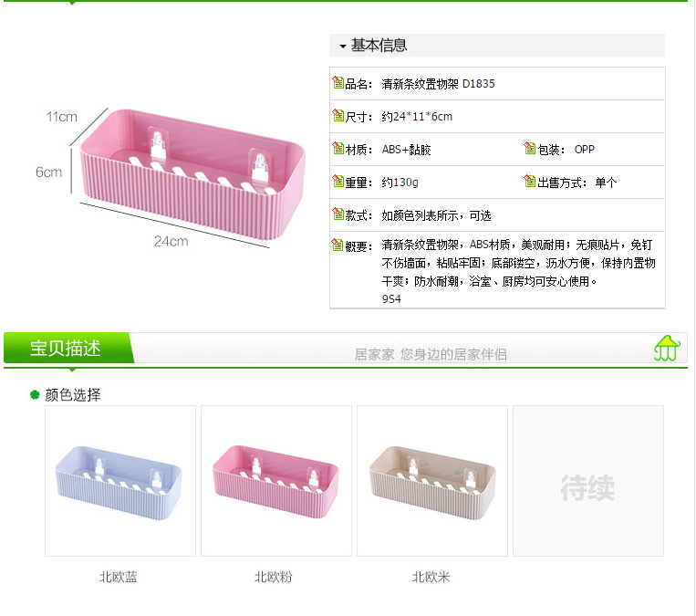This screenshot has width=696, height=616.
Task: Click the note icon beside 重量
Action: point(338,182)
